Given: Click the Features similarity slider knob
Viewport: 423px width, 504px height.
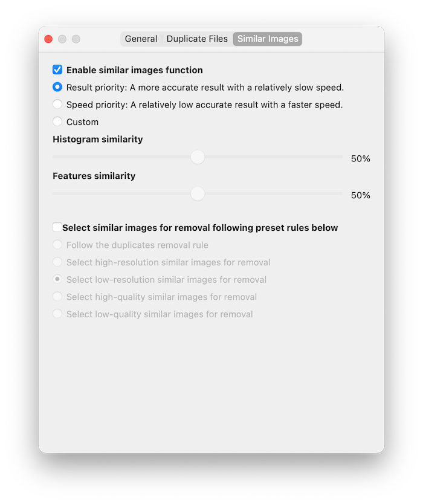Looking at the screenshot, I should tap(198, 194).
